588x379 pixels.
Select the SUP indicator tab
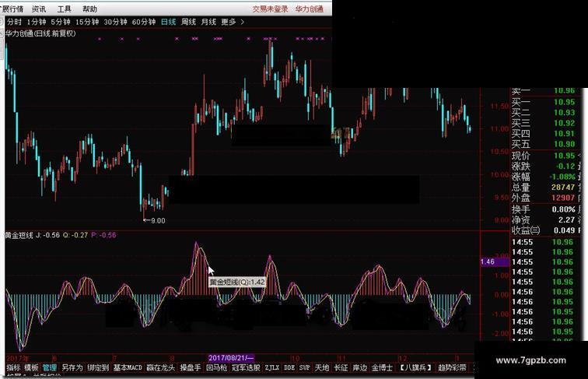304,368
